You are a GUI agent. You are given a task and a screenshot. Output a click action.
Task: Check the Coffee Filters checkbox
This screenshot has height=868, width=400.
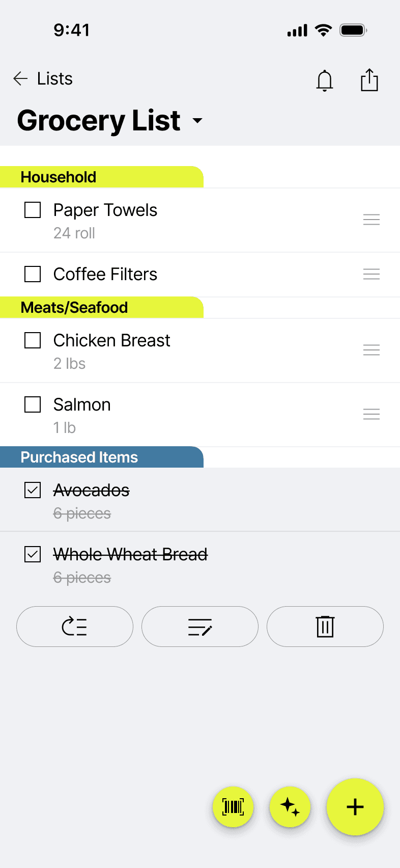tap(33, 274)
